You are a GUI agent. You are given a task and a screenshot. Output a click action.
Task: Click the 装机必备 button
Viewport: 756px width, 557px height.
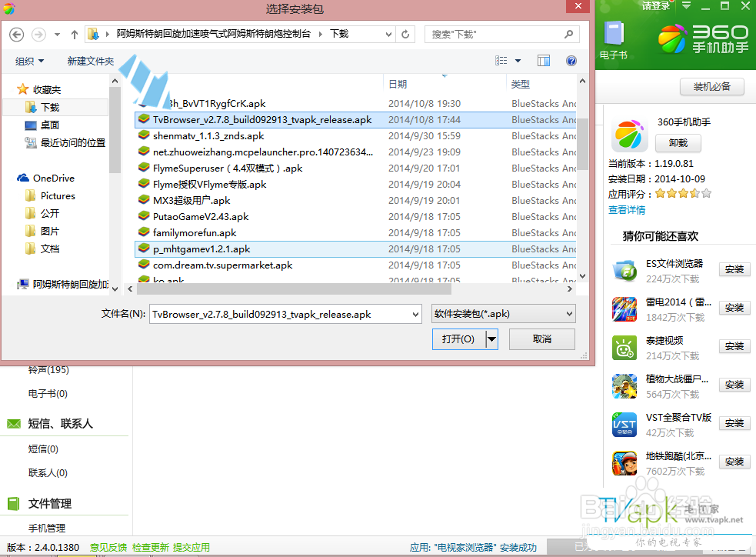[711, 87]
